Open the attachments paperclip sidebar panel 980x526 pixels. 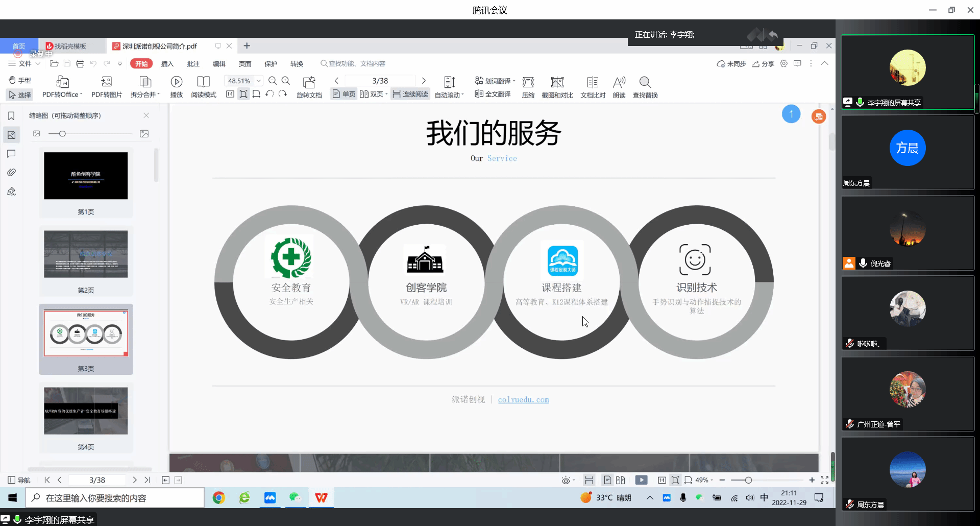11,173
